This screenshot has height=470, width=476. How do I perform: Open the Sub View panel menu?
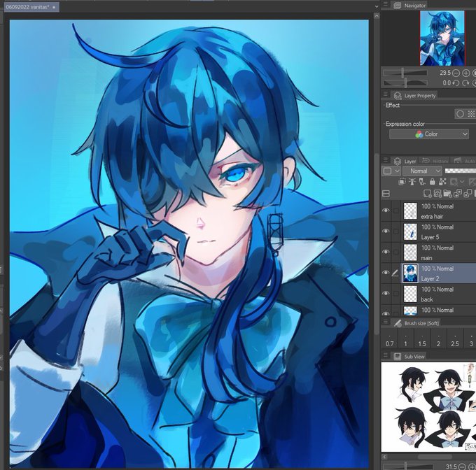386,355
